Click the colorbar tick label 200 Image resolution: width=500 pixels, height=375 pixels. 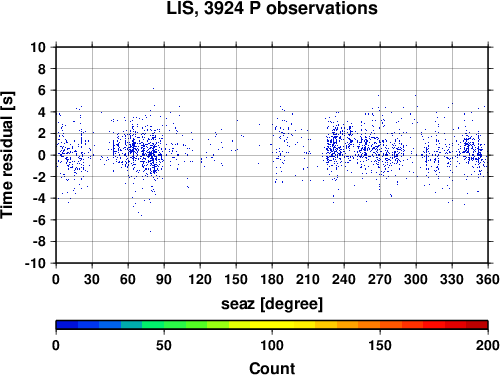[x=488, y=345]
